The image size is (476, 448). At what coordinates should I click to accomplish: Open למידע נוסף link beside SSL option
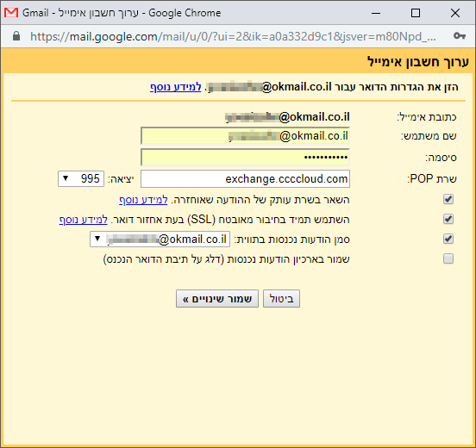click(83, 220)
